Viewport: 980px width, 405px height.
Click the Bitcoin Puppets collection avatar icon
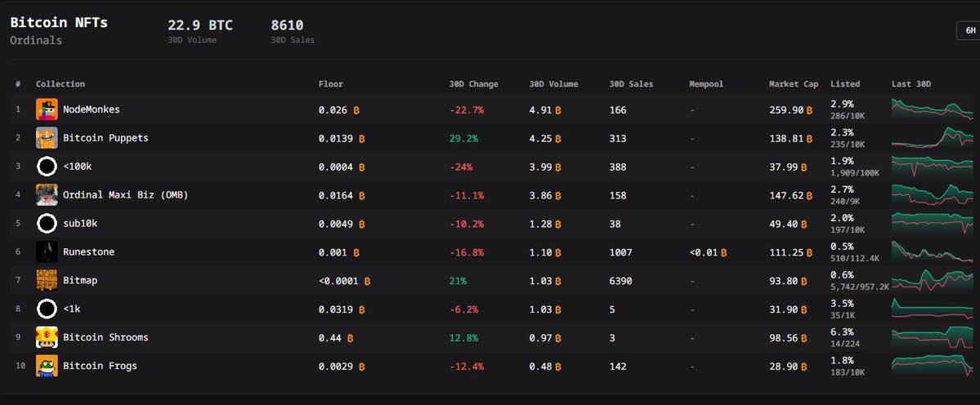pyautogui.click(x=47, y=138)
